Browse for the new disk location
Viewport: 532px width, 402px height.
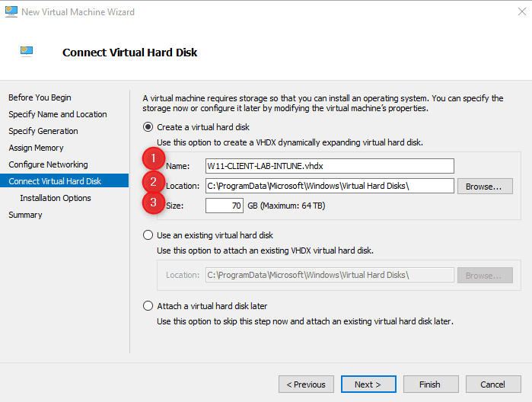coord(485,187)
